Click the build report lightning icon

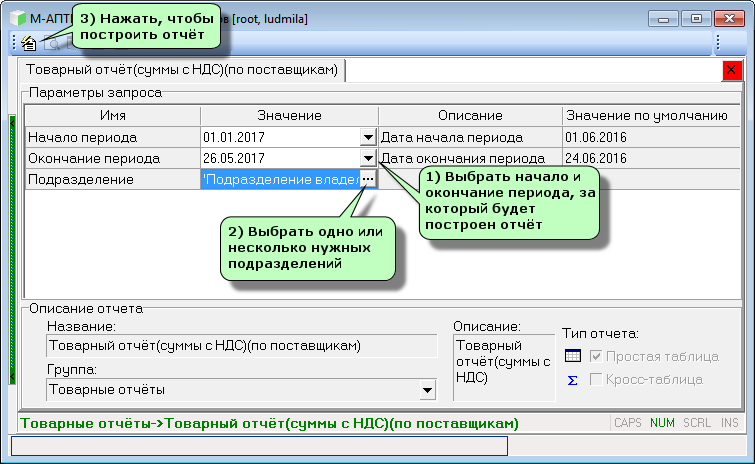pos(29,43)
